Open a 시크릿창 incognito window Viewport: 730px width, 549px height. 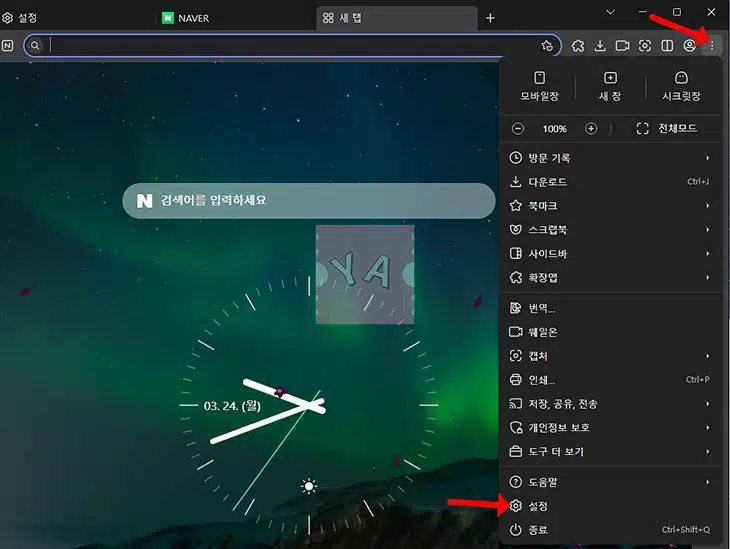pos(681,85)
